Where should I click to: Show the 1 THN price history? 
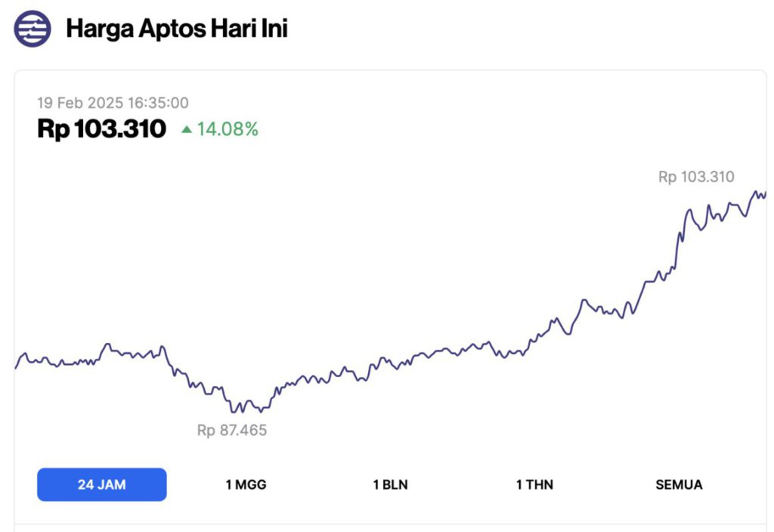(x=534, y=484)
